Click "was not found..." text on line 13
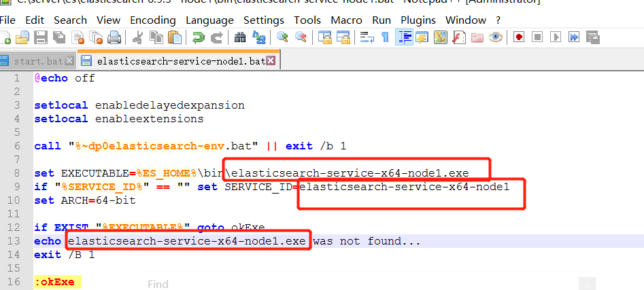Screen dimensions: 644x290 pos(367,241)
